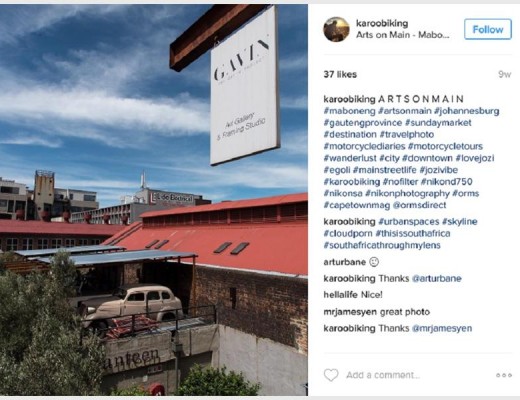The image size is (520, 400).
Task: Open hellalife commenter profile
Action: [x=340, y=295]
